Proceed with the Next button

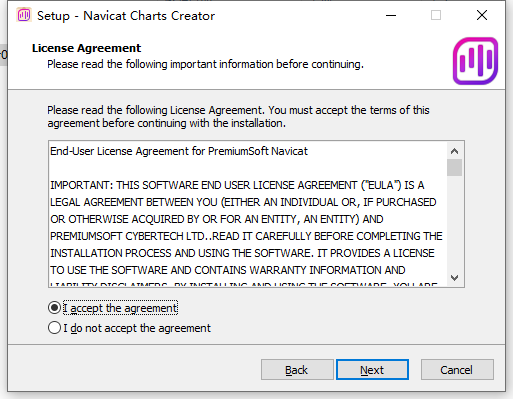tap(372, 370)
